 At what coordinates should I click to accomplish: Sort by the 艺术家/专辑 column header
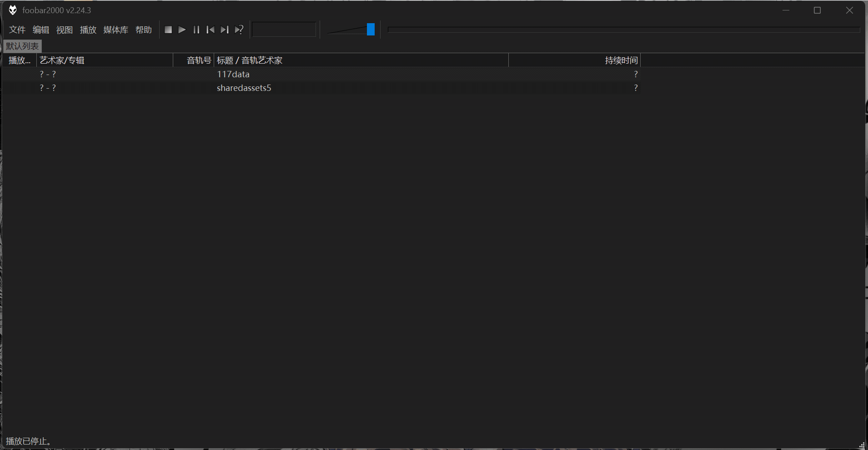(x=105, y=60)
